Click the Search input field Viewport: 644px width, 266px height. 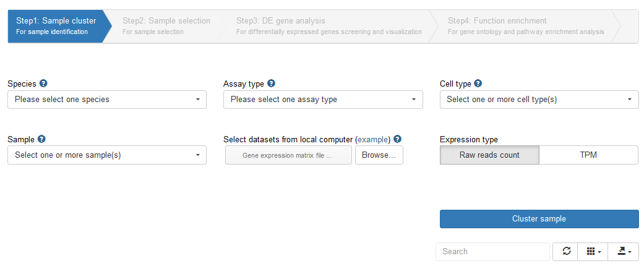[x=492, y=252]
